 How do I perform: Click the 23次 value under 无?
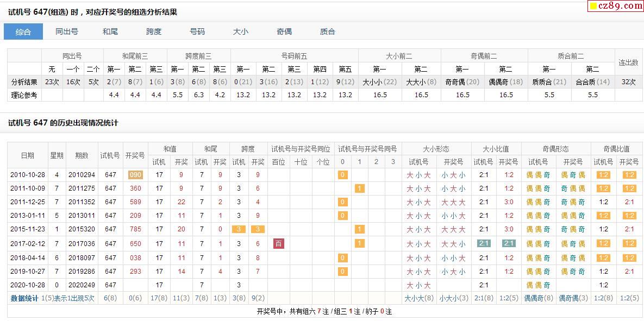pos(52,82)
